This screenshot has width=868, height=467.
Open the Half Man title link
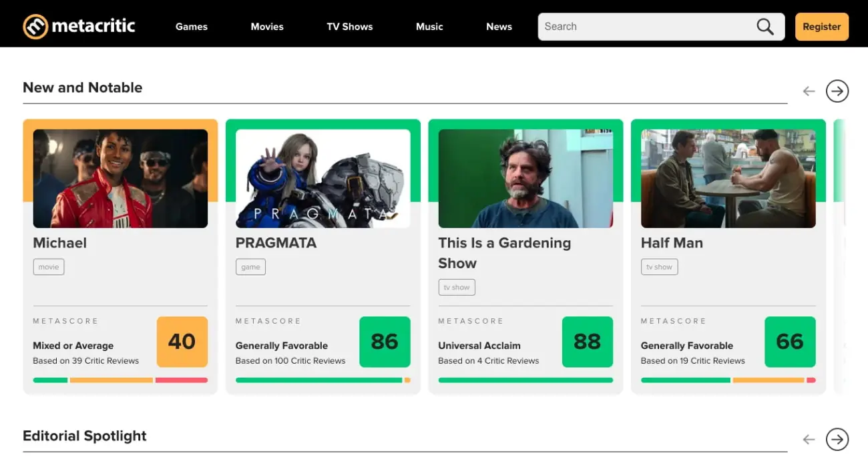[672, 243]
